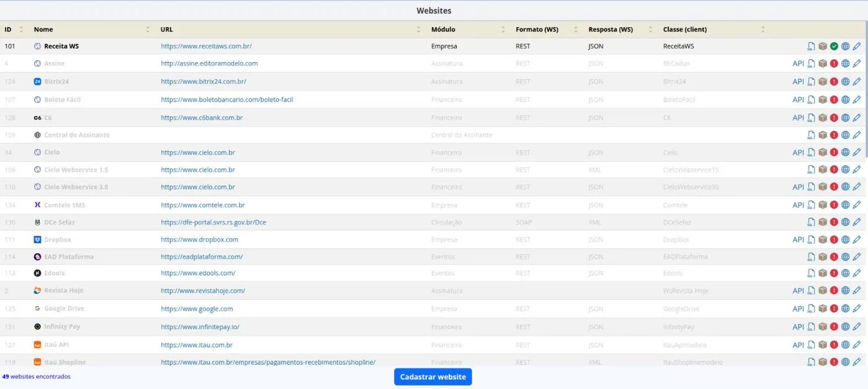The image size is (868, 389).
Task: Open the SQL file icon for Receita WS
Action: [x=811, y=47]
